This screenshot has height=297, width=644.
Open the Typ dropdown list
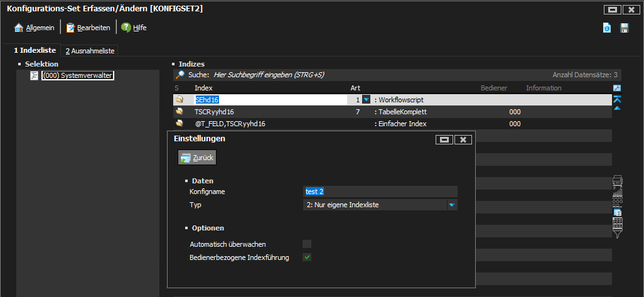tap(451, 205)
